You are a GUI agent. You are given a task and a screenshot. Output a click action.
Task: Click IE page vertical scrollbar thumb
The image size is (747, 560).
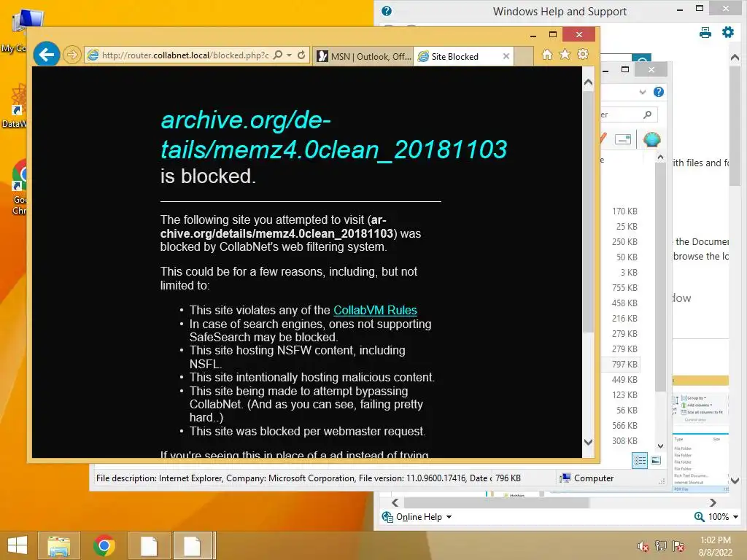[x=589, y=212]
